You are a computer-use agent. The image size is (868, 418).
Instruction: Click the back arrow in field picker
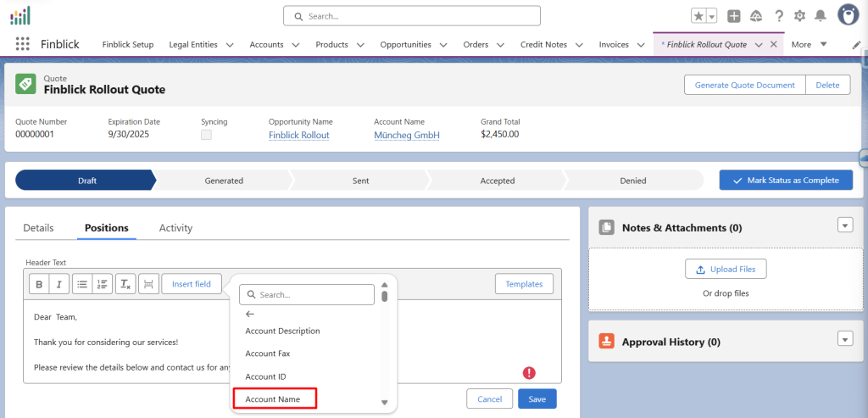click(250, 314)
